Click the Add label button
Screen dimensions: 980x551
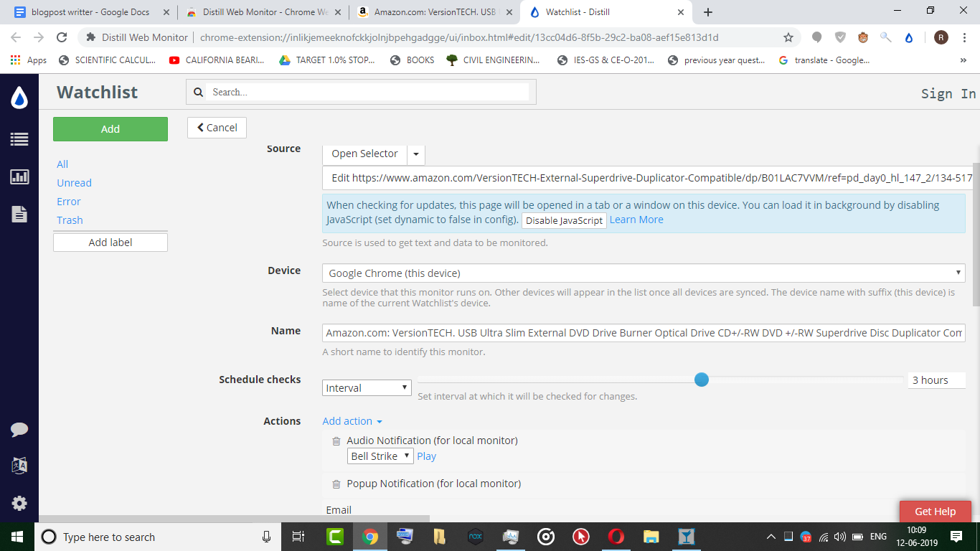click(110, 242)
